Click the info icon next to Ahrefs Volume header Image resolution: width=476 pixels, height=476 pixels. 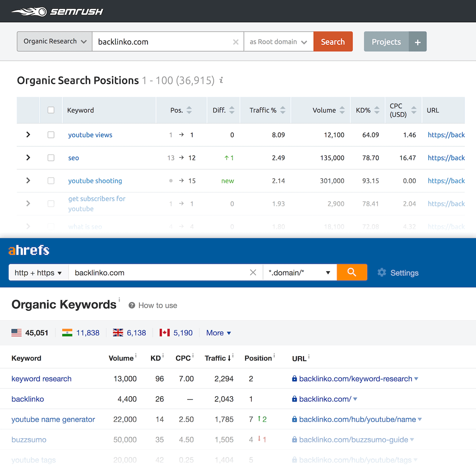pyautogui.click(x=136, y=355)
